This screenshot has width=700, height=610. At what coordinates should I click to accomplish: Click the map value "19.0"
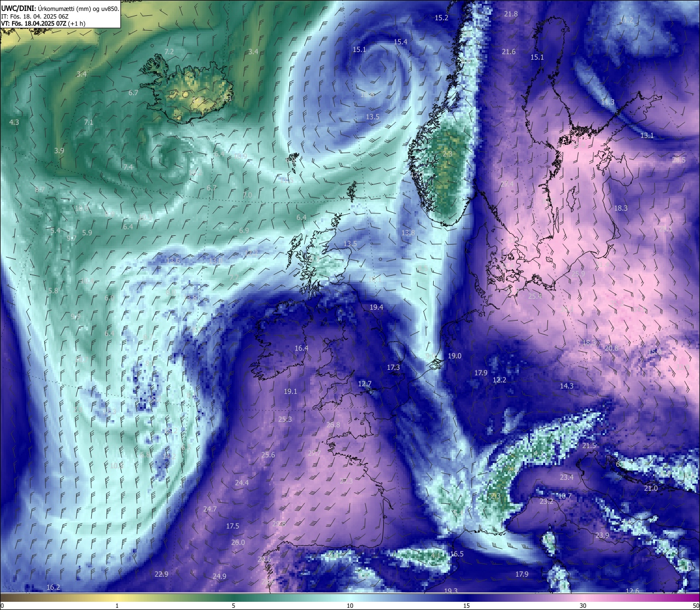[454, 356]
